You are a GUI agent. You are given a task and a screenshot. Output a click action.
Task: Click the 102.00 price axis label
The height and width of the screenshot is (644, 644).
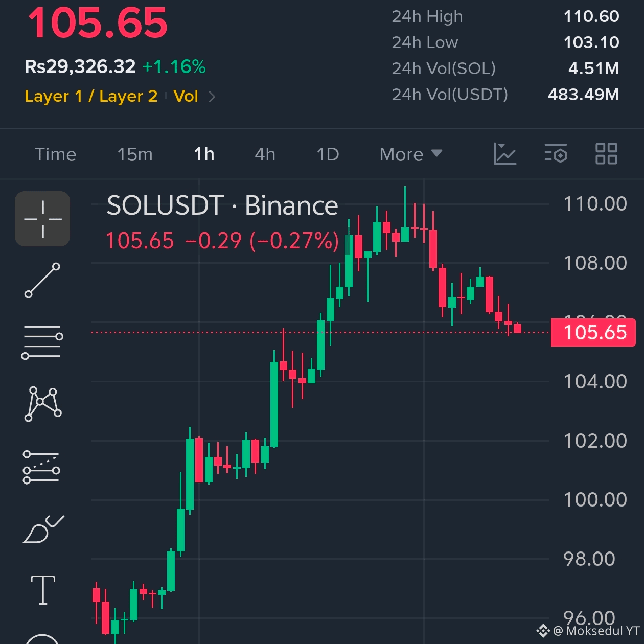595,441
